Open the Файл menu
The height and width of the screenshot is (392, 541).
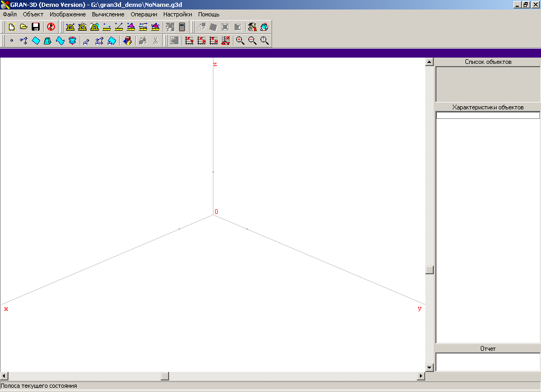coord(10,14)
